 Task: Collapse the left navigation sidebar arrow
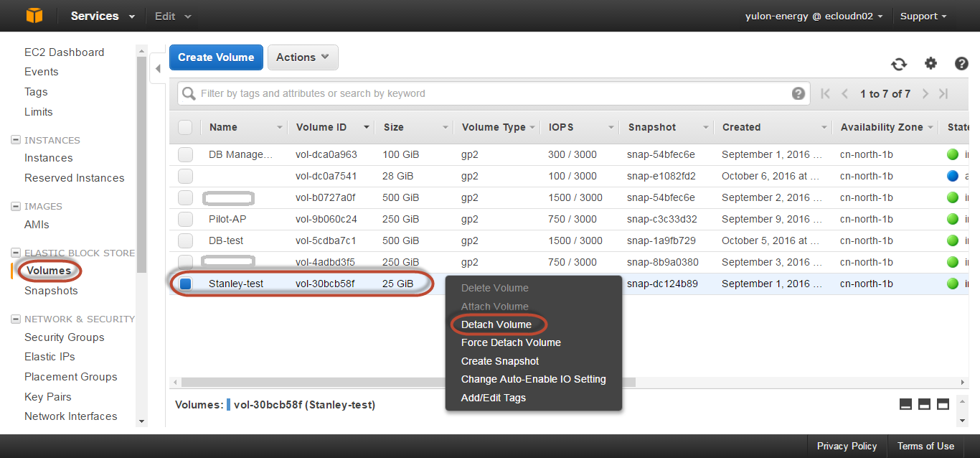[x=158, y=70]
